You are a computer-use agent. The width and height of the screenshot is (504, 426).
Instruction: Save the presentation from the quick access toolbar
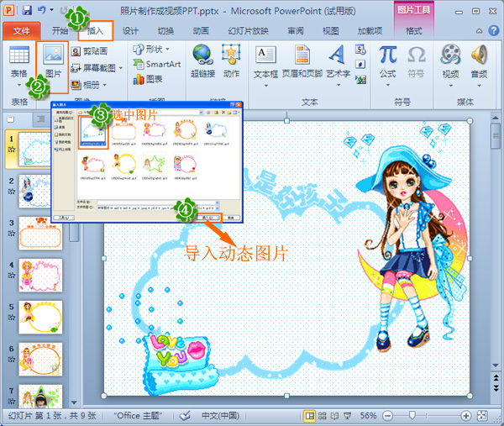(28, 10)
